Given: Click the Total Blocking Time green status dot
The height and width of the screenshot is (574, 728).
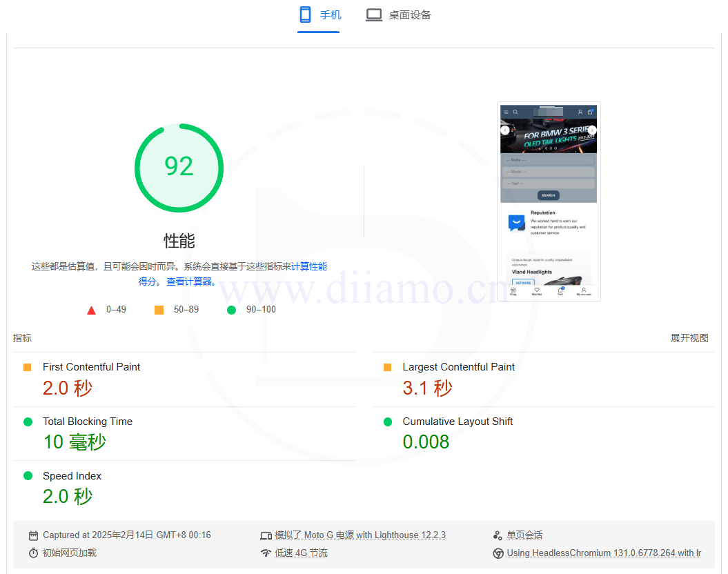Looking at the screenshot, I should pos(28,422).
